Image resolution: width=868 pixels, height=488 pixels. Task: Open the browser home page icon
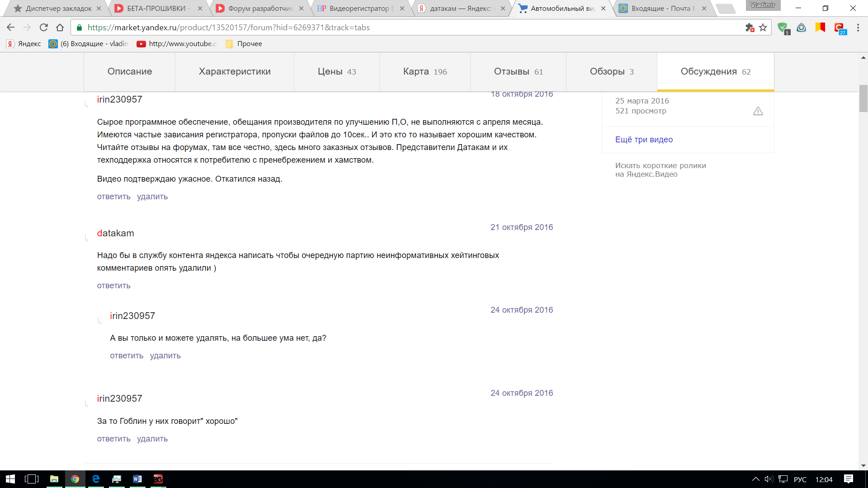click(x=60, y=28)
